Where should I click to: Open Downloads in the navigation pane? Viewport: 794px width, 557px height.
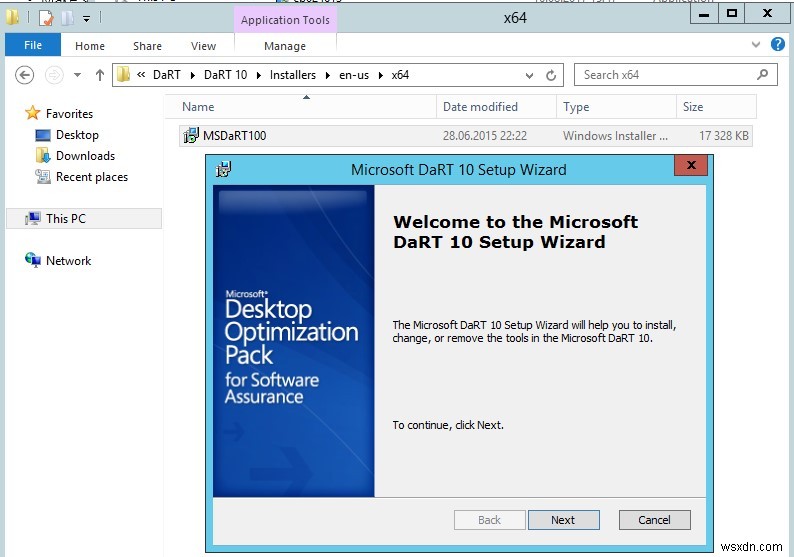click(86, 155)
